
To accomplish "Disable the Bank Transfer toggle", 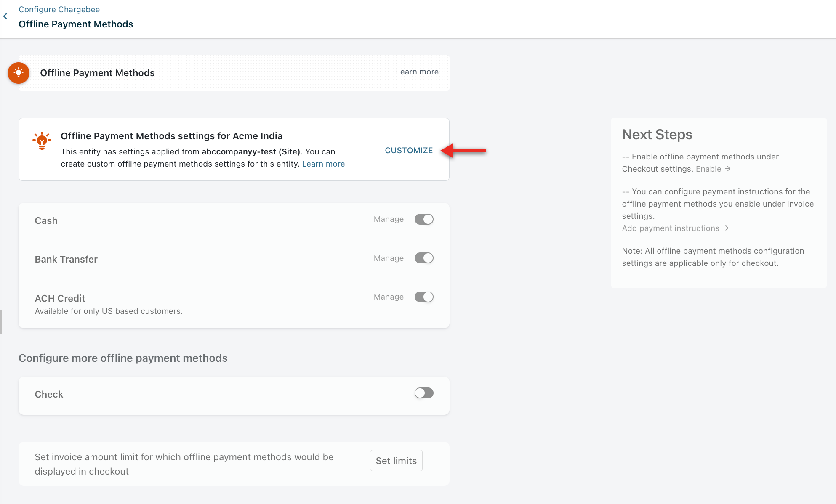I will tap(423, 258).
